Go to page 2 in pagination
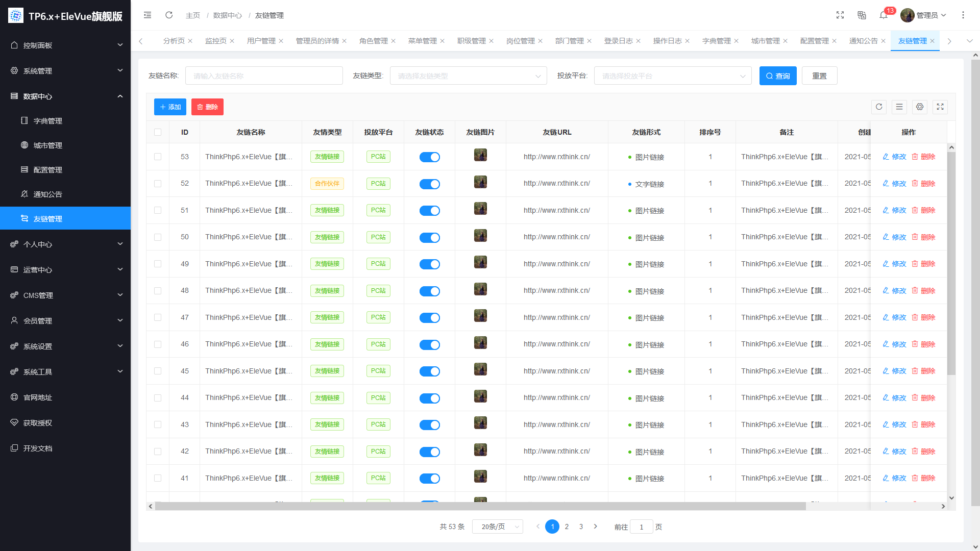980x551 pixels. coord(567,527)
